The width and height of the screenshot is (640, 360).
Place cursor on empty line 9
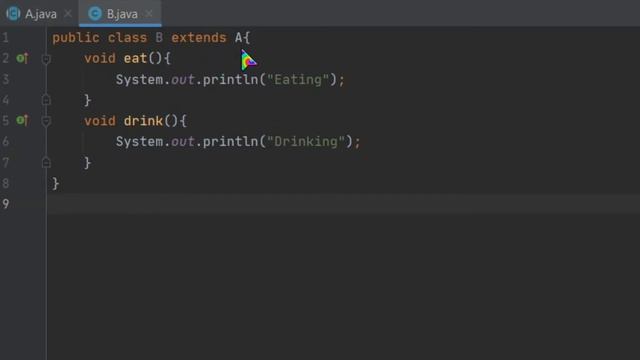point(343,204)
